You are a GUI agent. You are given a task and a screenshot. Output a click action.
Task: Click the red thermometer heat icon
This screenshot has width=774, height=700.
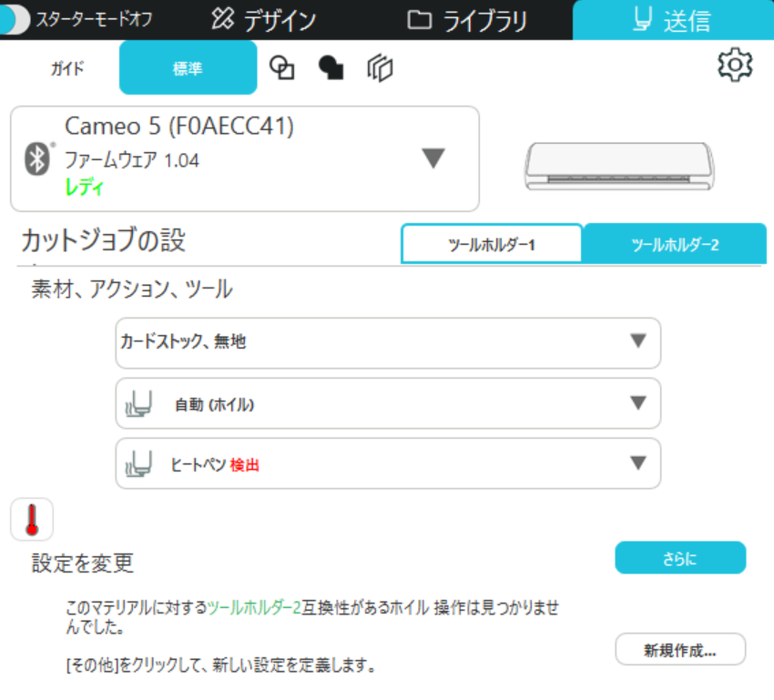(32, 520)
